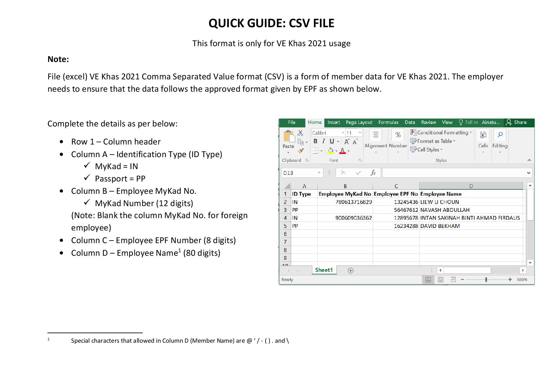Image resolution: width=555 pixels, height=392 pixels.
Task: Toggle Underline formatting
Action: tap(332, 142)
